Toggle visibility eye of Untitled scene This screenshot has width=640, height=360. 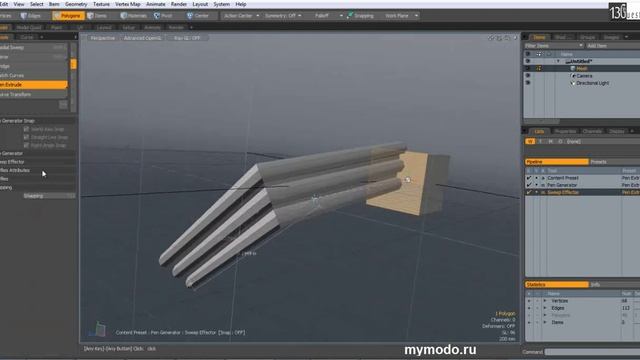pos(528,61)
